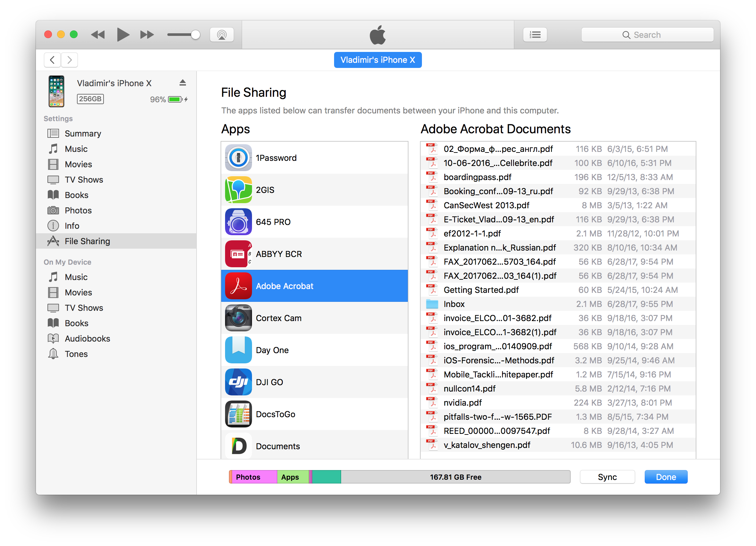The image size is (756, 546).
Task: Open Tones in the sidebar
Action: (116, 353)
